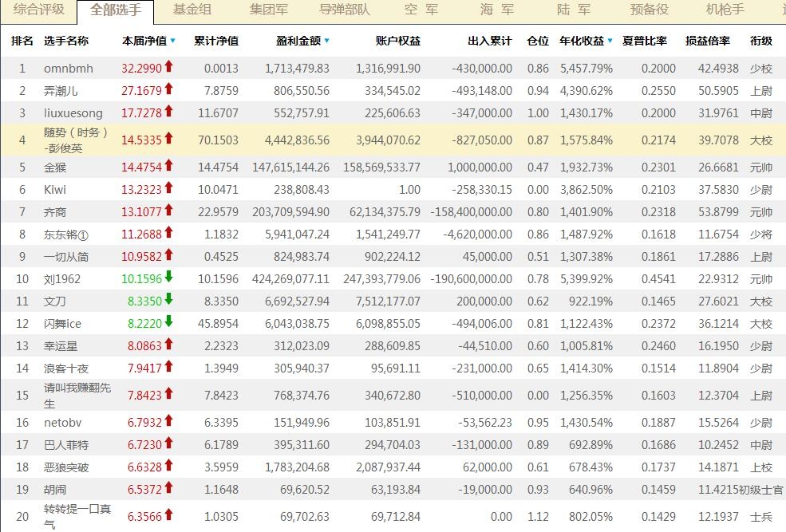The width and height of the screenshot is (786, 532).
Task: Sort by 盈利金额 column header arrow
Action: tap(326, 41)
